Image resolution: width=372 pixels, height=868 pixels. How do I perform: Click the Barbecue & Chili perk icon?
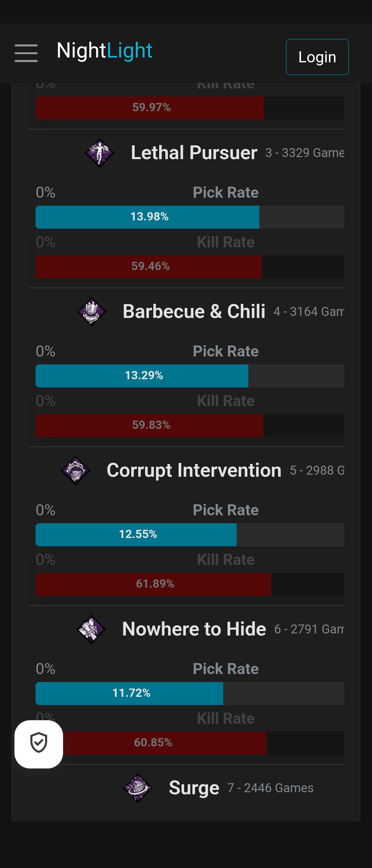point(92,312)
